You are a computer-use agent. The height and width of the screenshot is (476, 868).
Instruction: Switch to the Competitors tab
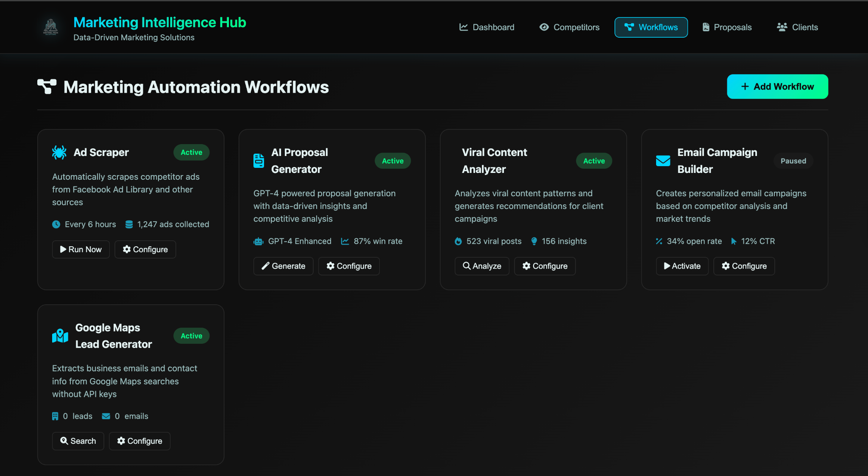coord(569,27)
